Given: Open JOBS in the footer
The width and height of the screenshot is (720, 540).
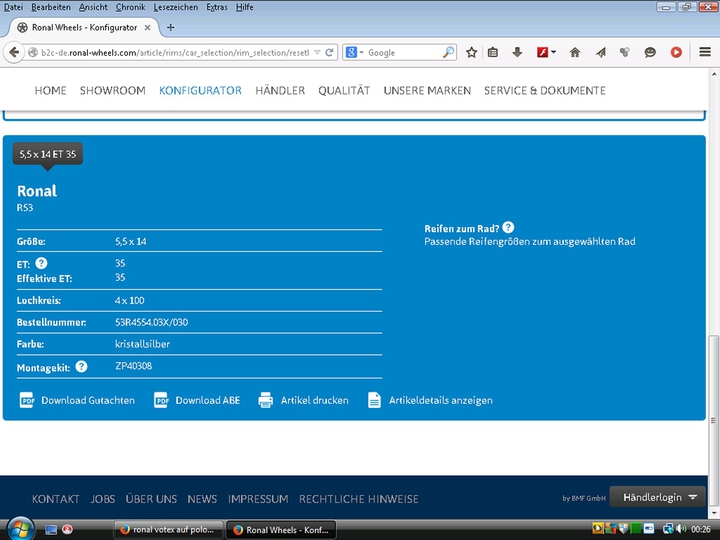Looking at the screenshot, I should (102, 499).
